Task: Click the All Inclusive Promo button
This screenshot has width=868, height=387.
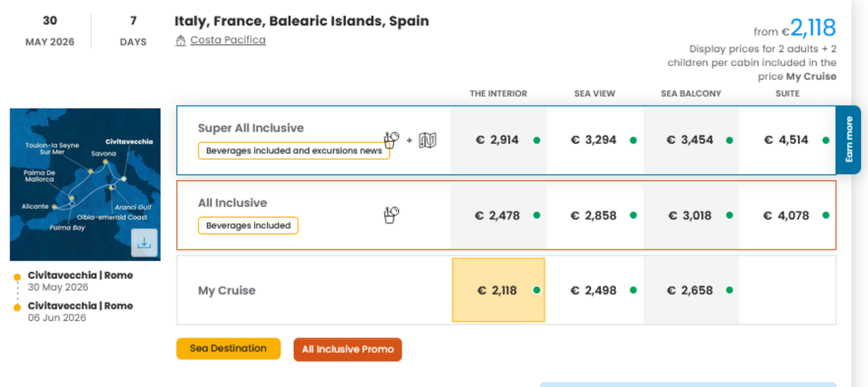Action: pos(348,349)
